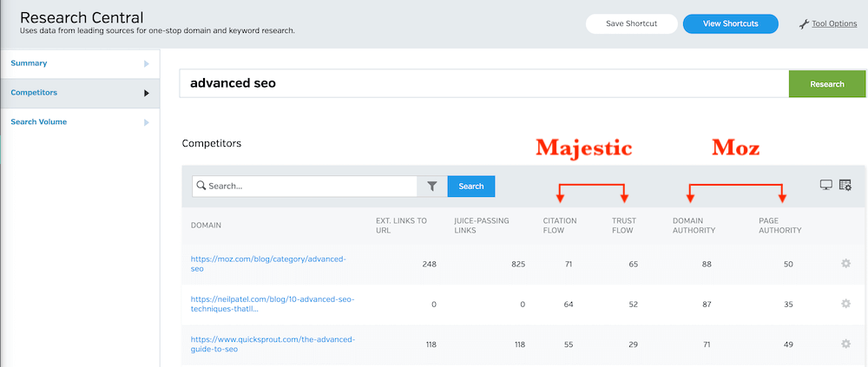Click the keyword field containing advanced seo

click(x=483, y=84)
